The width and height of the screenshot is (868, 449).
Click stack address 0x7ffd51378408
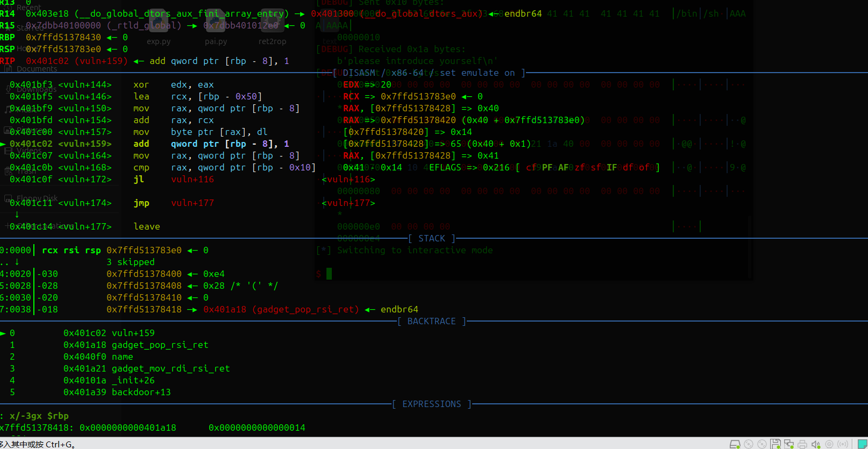click(x=144, y=286)
